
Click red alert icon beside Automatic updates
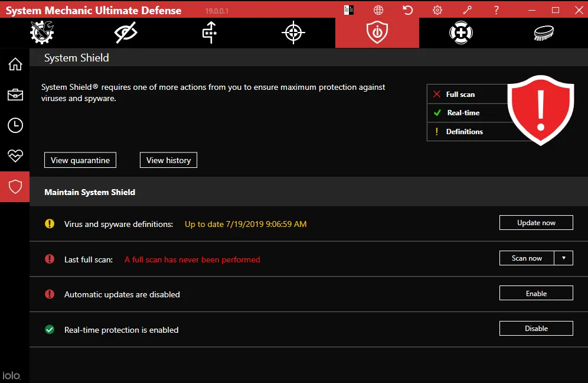click(x=50, y=294)
